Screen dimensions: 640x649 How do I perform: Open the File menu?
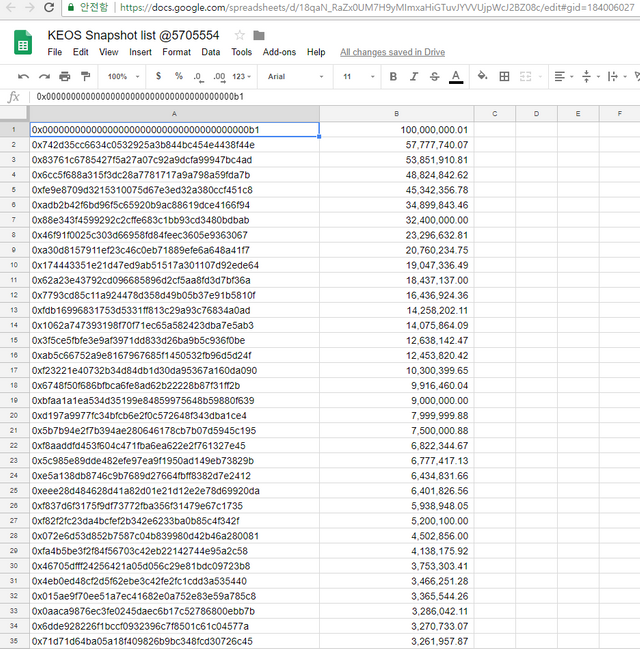click(55, 52)
